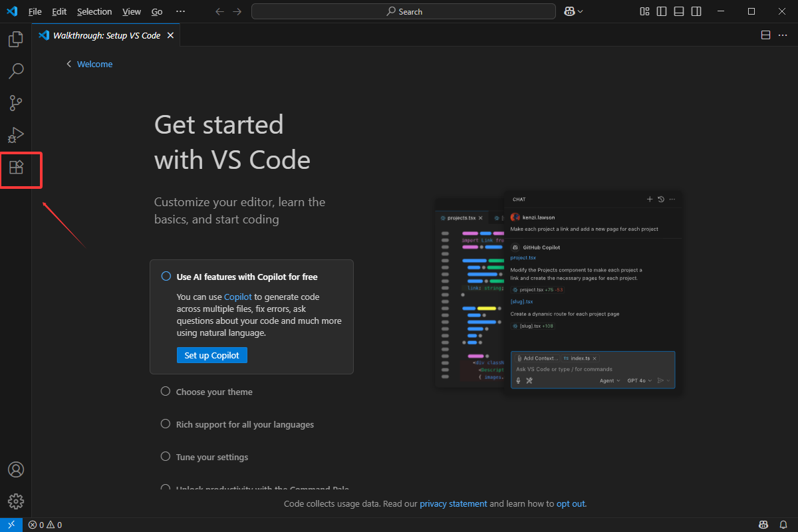The image size is (798, 532).
Task: Click inside the Search box in the title bar
Action: click(x=403, y=11)
